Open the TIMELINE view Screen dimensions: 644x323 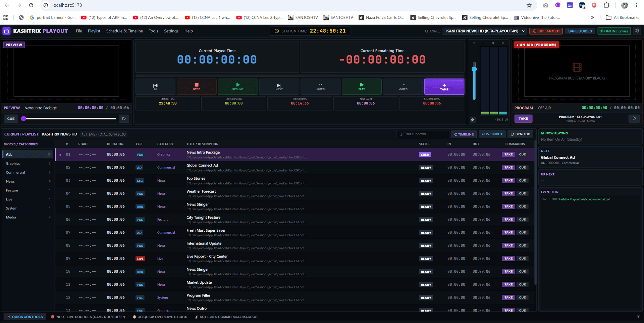[464, 134]
